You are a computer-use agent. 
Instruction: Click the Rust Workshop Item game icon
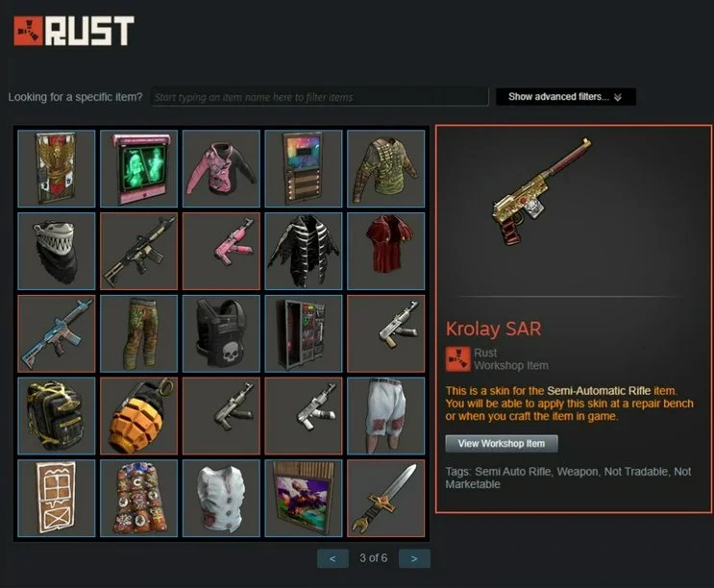457,359
